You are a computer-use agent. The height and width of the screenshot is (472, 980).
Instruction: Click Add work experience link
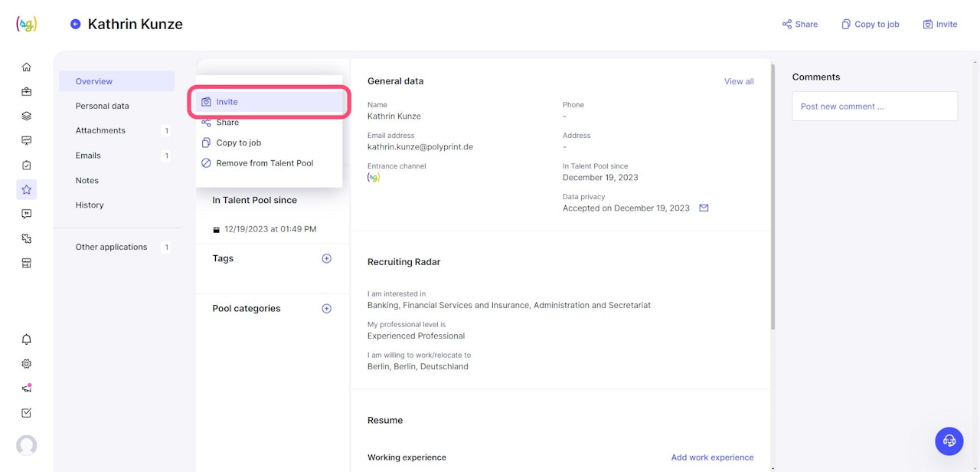coord(712,457)
